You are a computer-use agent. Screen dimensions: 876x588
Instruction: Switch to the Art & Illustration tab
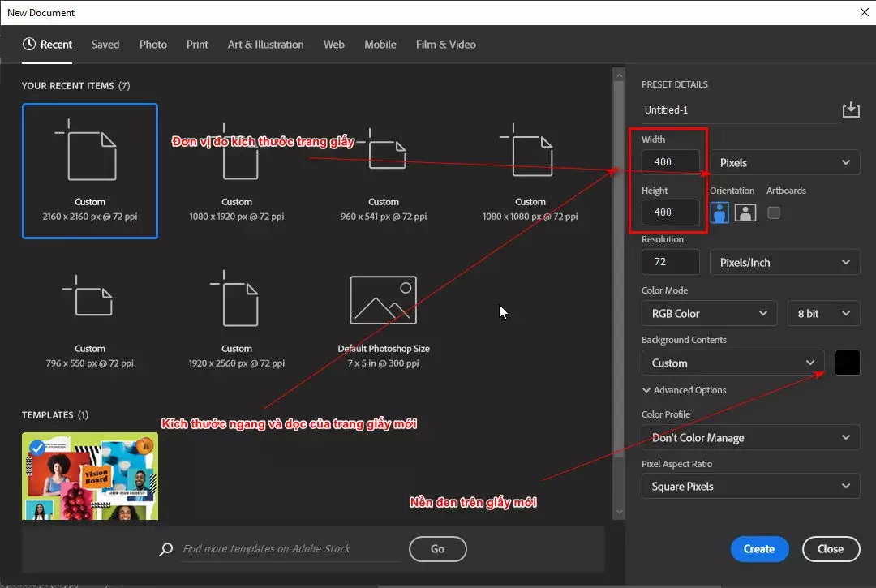point(265,45)
